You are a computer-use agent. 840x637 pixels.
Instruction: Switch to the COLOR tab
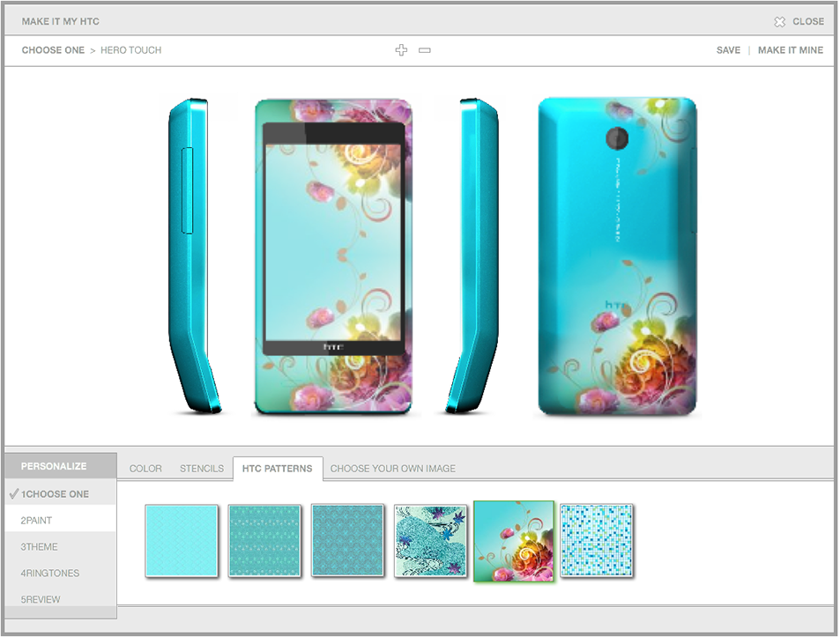pos(145,469)
